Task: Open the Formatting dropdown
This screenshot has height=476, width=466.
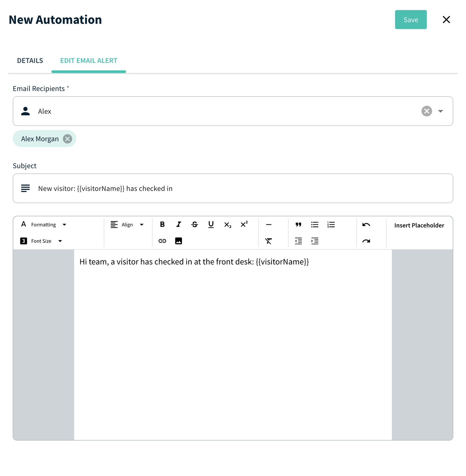Action: [44, 225]
